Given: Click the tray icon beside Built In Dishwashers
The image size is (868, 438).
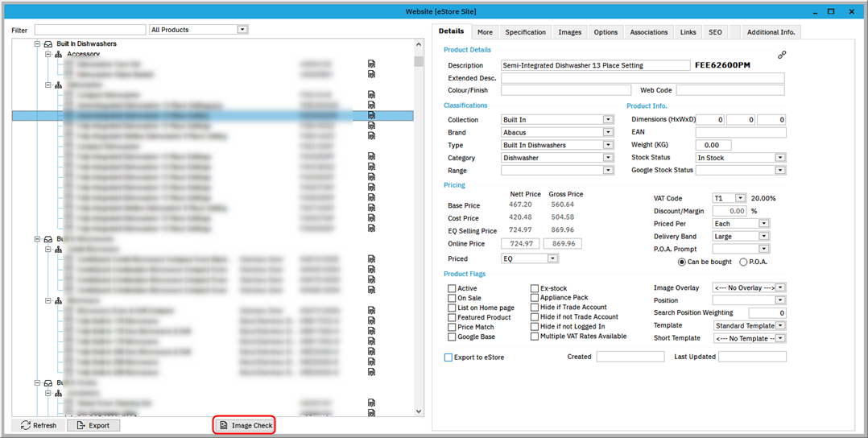Looking at the screenshot, I should pyautogui.click(x=48, y=43).
